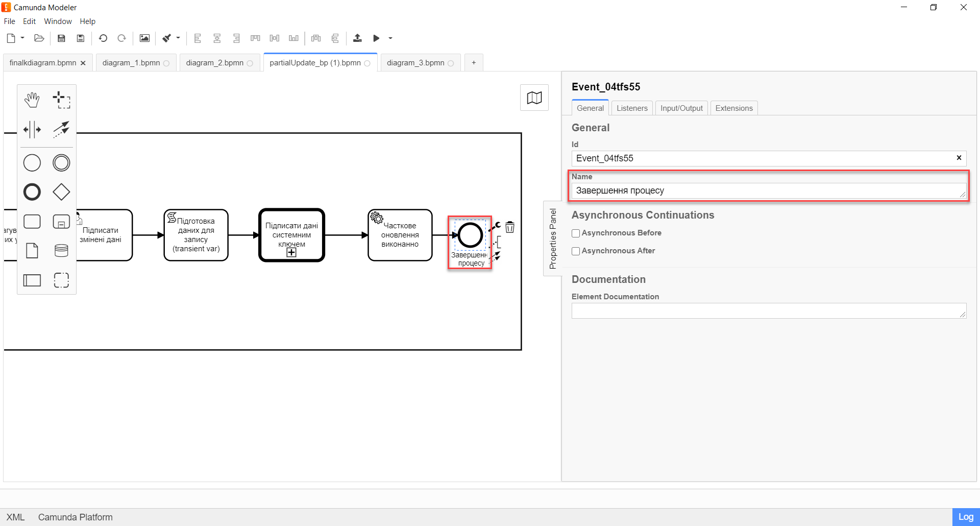Create an EndEvent from the palette
The width and height of the screenshot is (980, 526).
(32, 192)
